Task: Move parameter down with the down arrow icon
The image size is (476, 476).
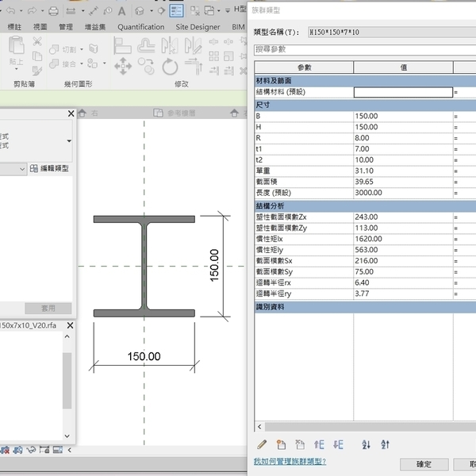Action: pyautogui.click(x=338, y=444)
